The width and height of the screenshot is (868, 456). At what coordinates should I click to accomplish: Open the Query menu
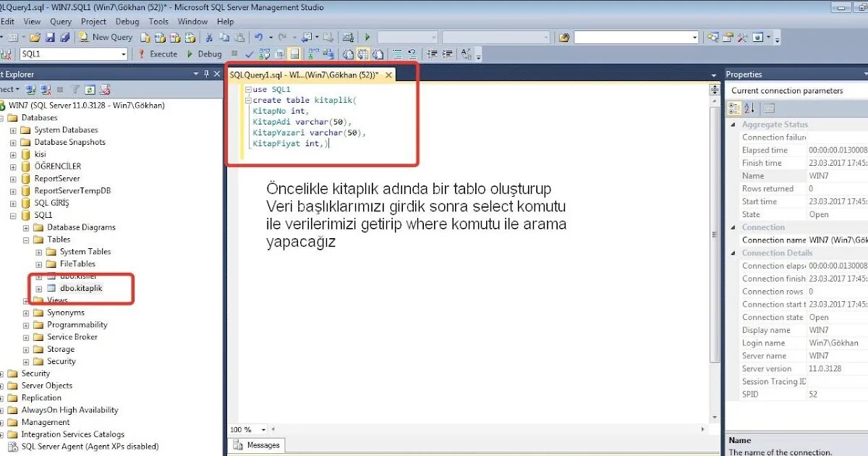pyautogui.click(x=61, y=22)
